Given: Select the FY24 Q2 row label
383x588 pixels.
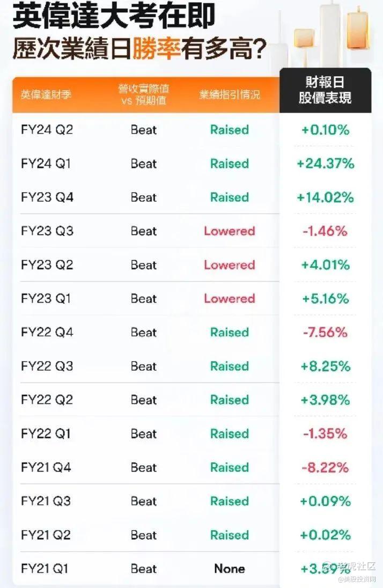Looking at the screenshot, I should click(x=47, y=130).
